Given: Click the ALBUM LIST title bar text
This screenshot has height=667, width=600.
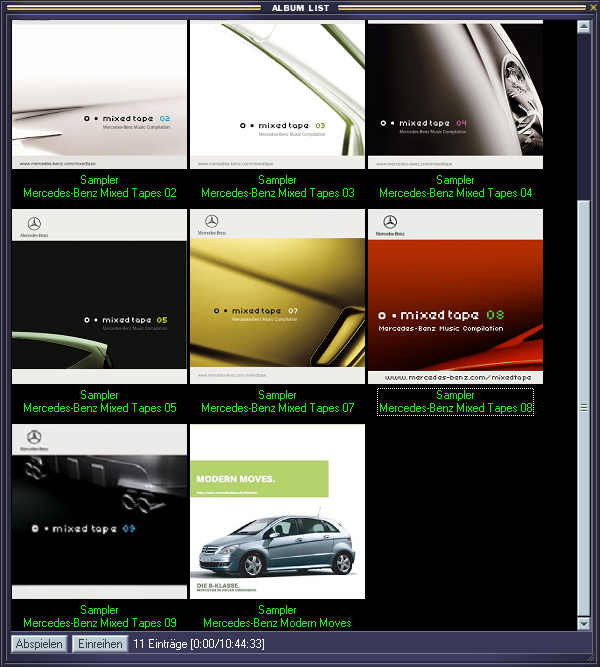Looking at the screenshot, I should [300, 8].
